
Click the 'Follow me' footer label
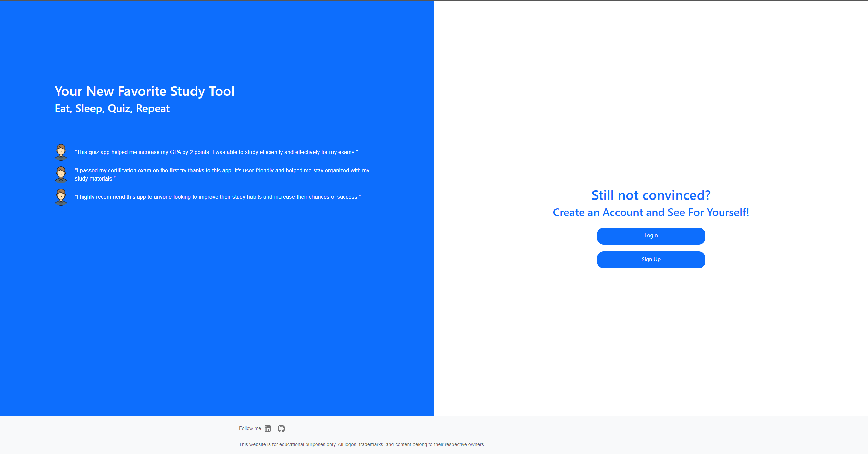point(250,429)
